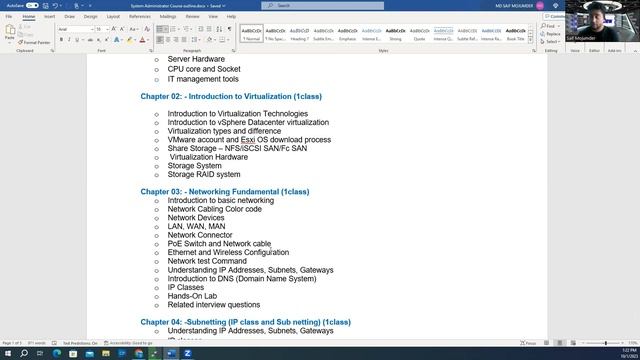The width and height of the screenshot is (640, 360).
Task: Justify text alignment
Action: tap(184, 40)
